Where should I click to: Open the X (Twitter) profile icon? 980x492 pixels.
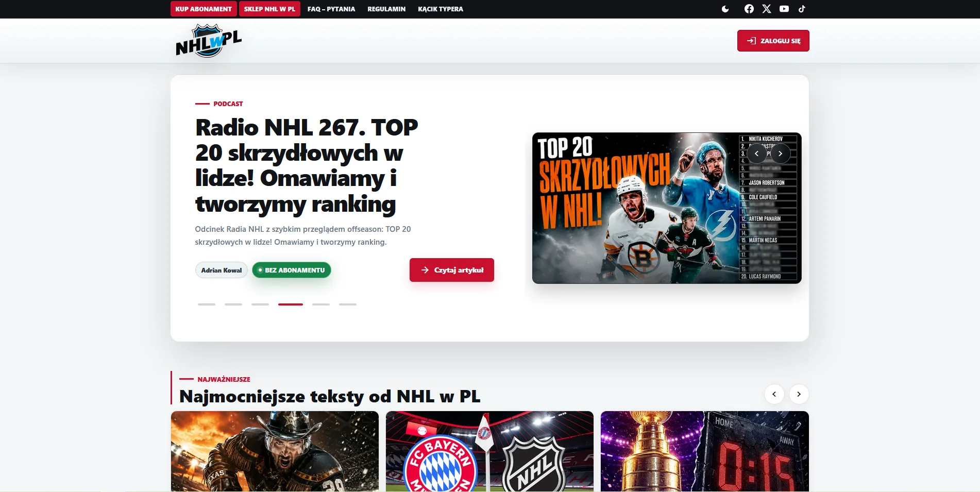point(767,9)
